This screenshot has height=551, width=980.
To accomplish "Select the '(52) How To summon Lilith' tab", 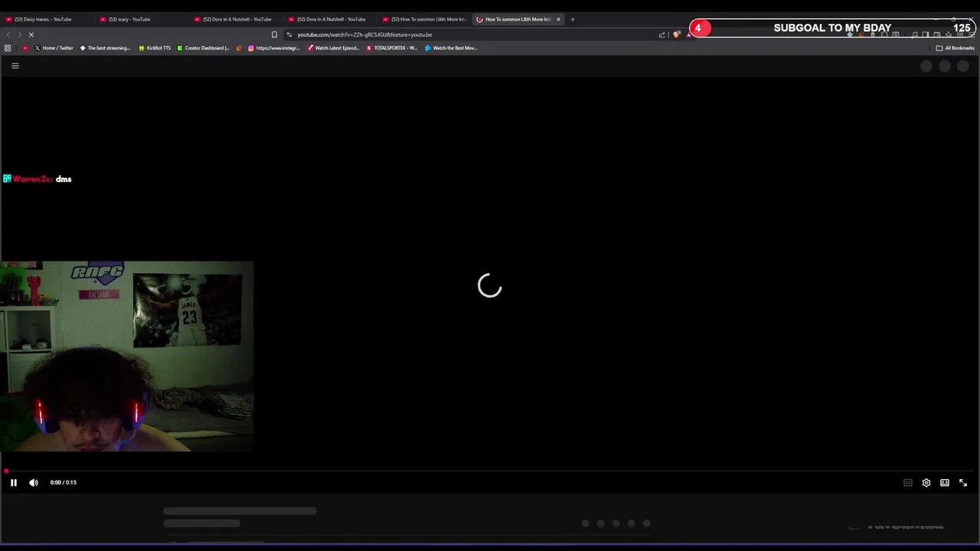I will pyautogui.click(x=423, y=19).
